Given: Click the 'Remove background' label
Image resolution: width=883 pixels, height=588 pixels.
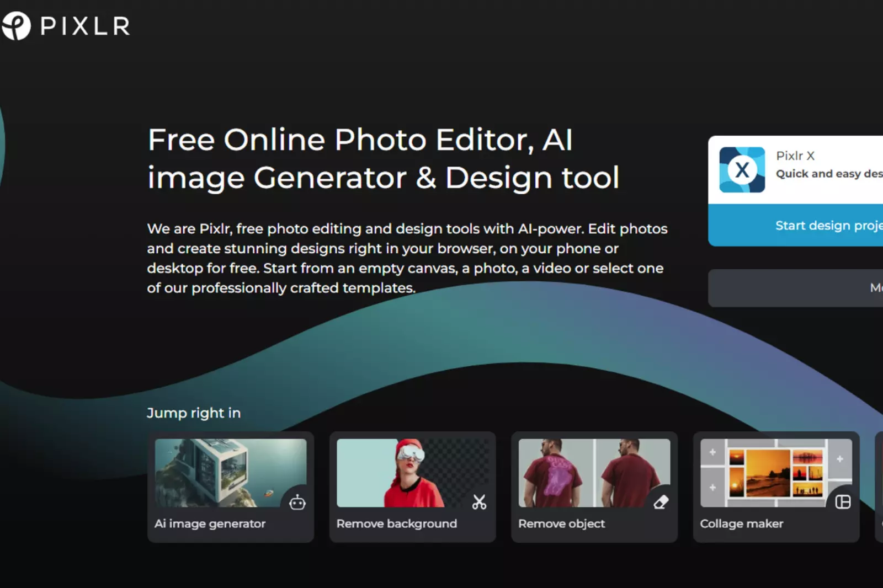Looking at the screenshot, I should 397,523.
